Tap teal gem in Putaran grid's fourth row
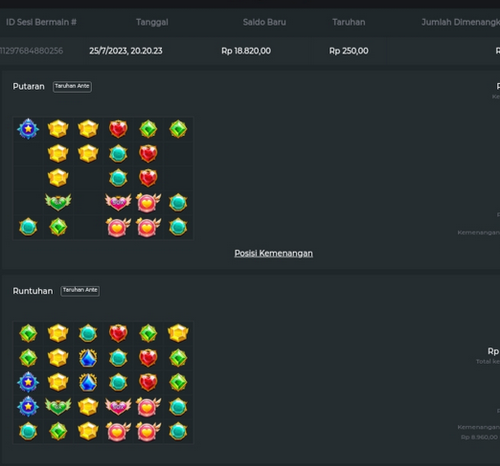The width and height of the screenshot is (500, 466). coord(178,202)
